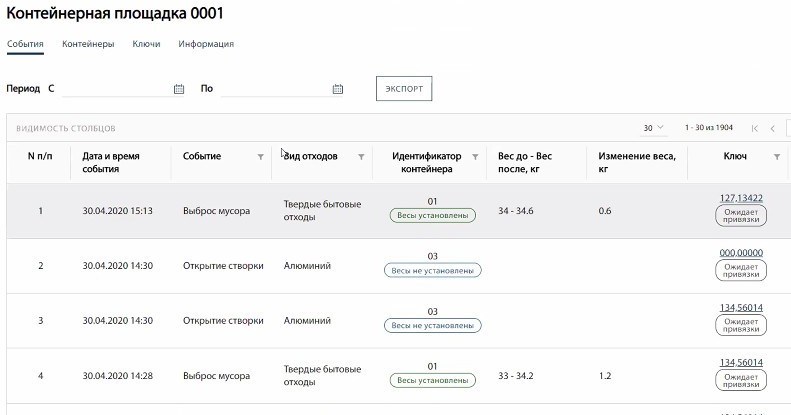Open key link 134,56014 in row 3
The height and width of the screenshot is (415, 791).
coord(741,308)
